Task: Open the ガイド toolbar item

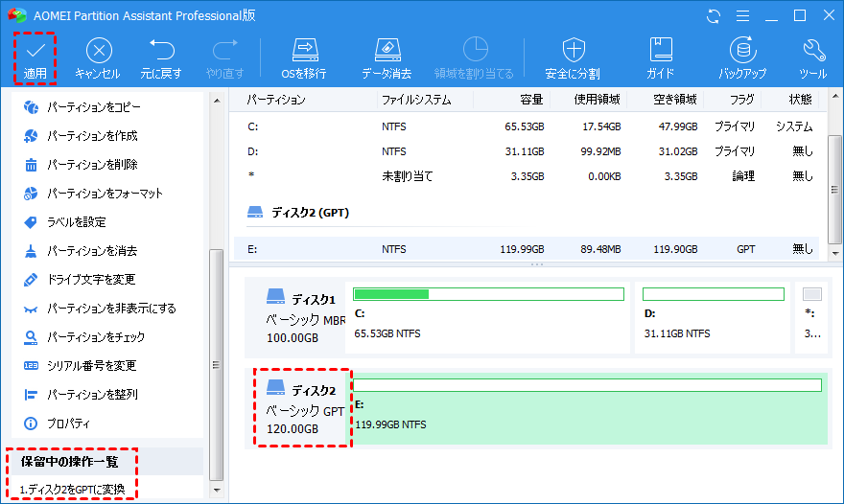Action: [x=661, y=58]
